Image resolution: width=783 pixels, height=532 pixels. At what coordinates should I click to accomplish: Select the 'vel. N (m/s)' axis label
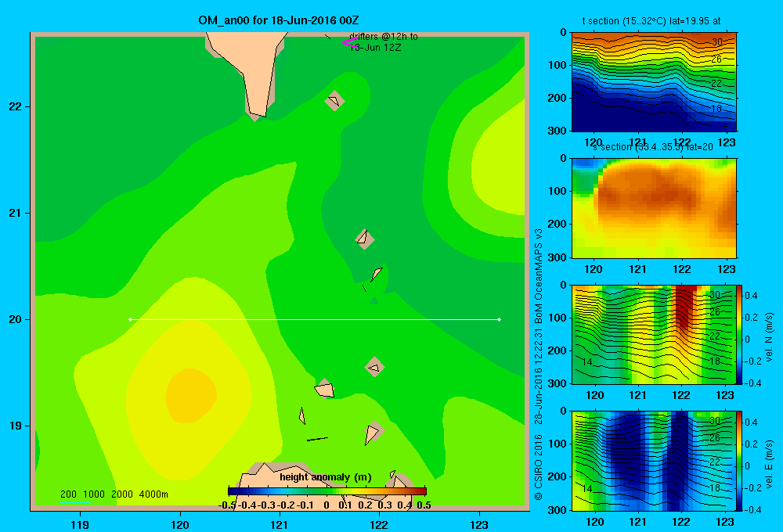(769, 337)
